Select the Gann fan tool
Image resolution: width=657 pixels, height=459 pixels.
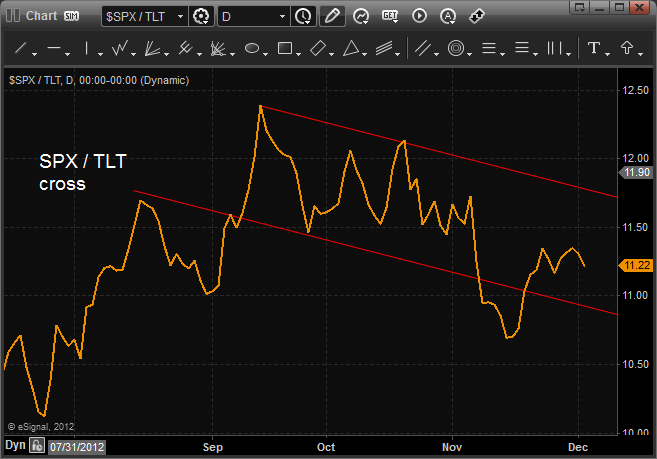pyautogui.click(x=218, y=48)
